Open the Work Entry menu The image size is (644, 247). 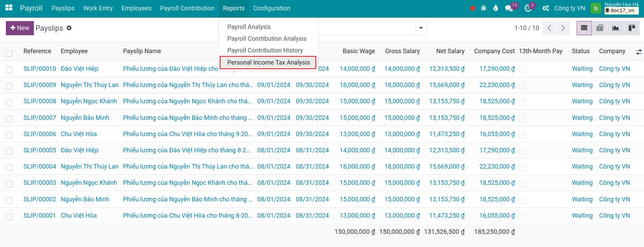pos(98,8)
